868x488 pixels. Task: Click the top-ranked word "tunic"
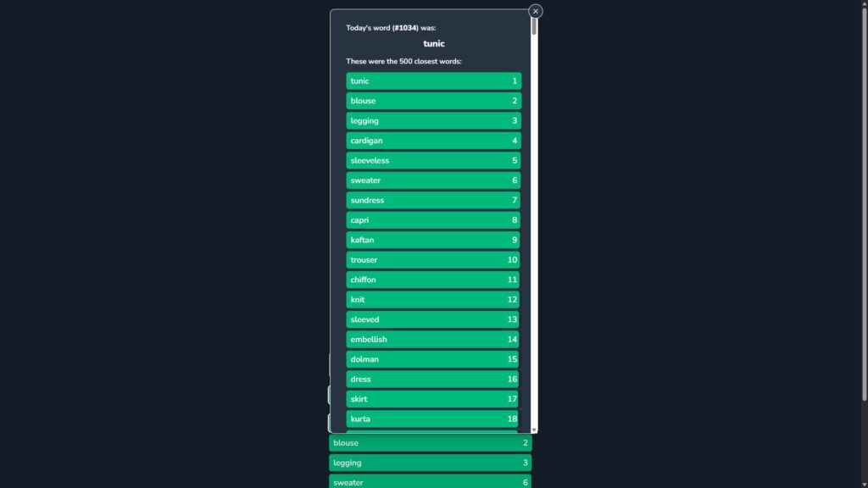tap(433, 80)
